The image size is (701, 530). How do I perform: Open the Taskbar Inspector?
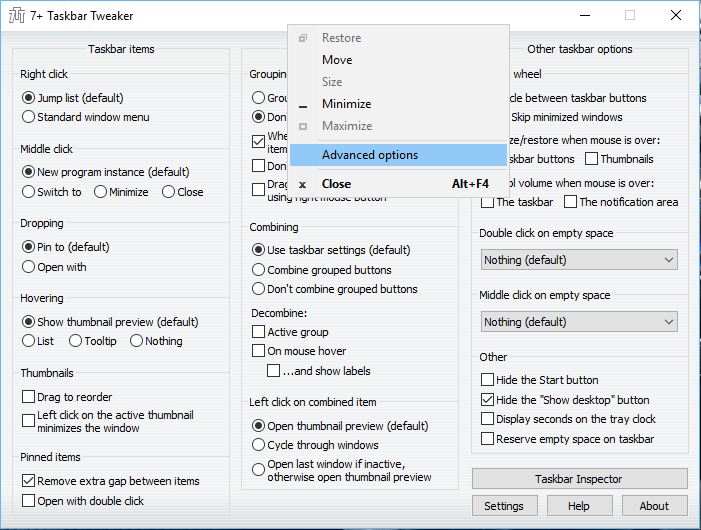point(579,479)
